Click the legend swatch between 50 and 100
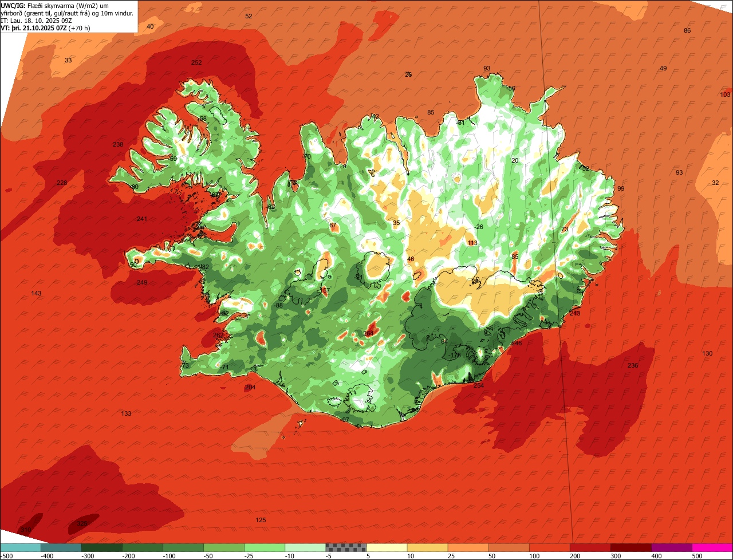733x560 pixels. (508, 547)
